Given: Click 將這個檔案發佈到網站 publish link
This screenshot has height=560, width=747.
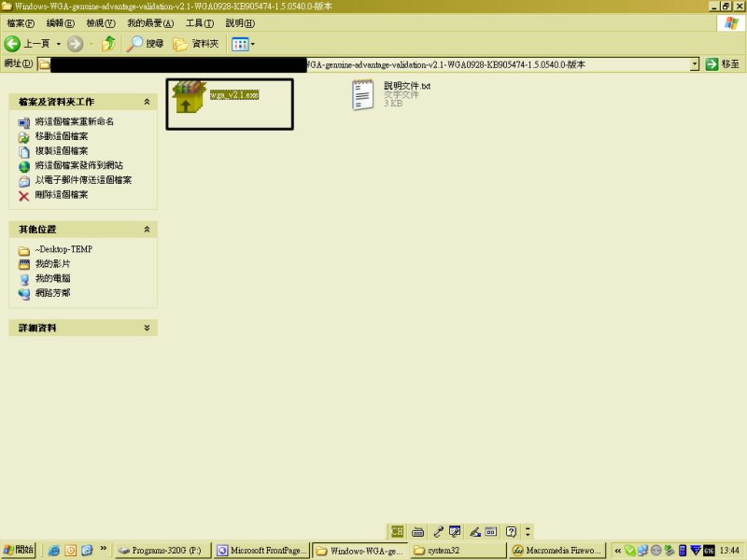Looking at the screenshot, I should [79, 165].
